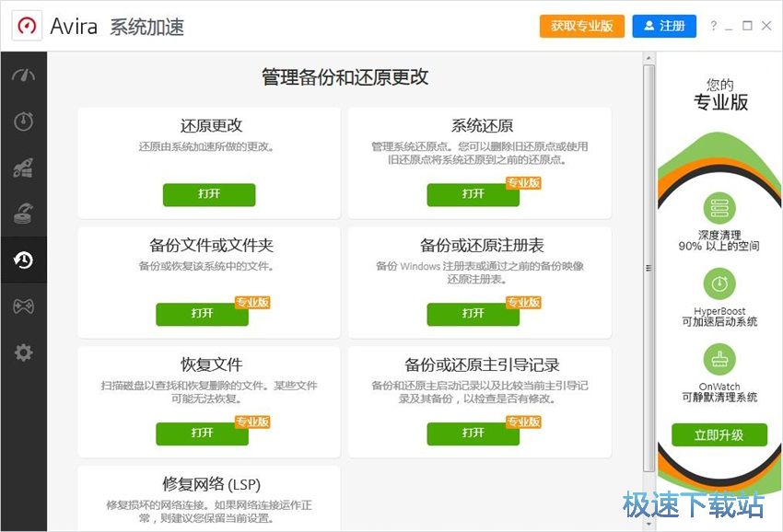Open 备份或还原主引导记录 with its 打开 button

coord(473,434)
